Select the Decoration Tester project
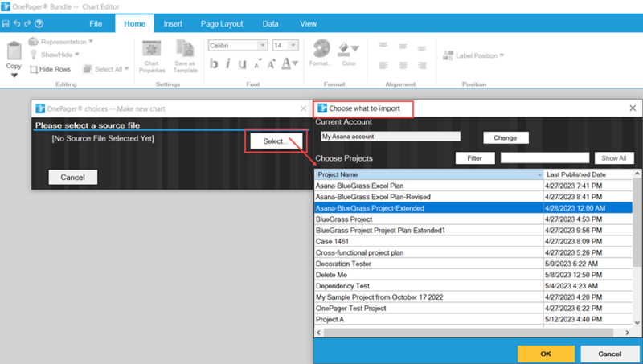Screen dimensions: 643x364 click(x=473, y=264)
